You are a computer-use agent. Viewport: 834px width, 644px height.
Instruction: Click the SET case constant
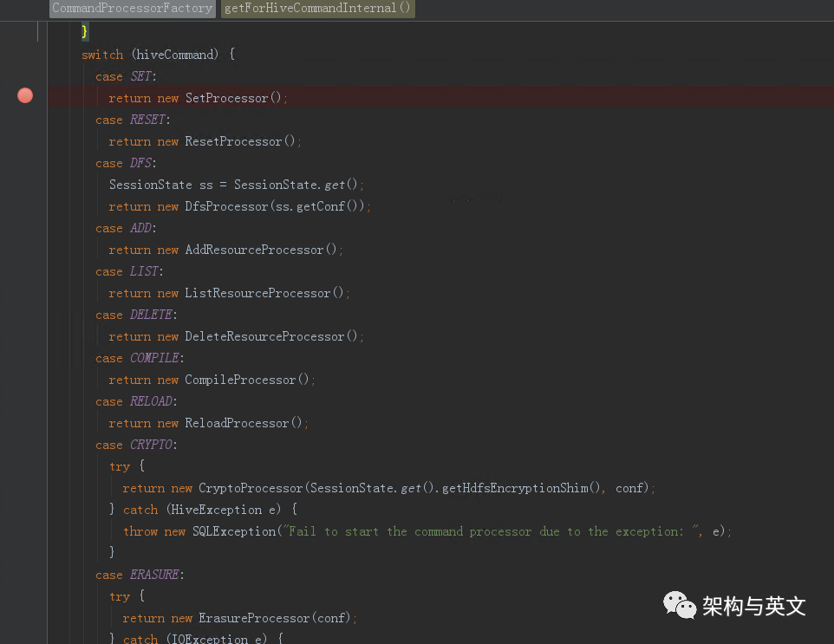click(x=141, y=76)
